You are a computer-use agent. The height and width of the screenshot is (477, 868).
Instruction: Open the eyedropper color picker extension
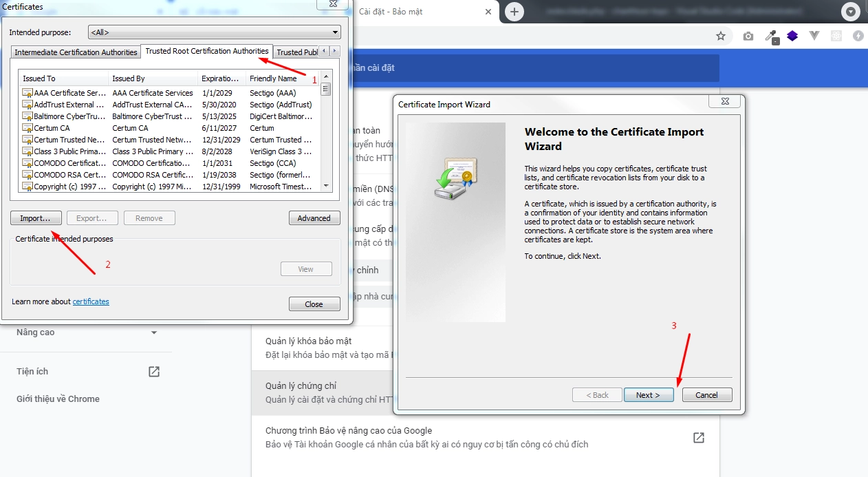point(771,36)
